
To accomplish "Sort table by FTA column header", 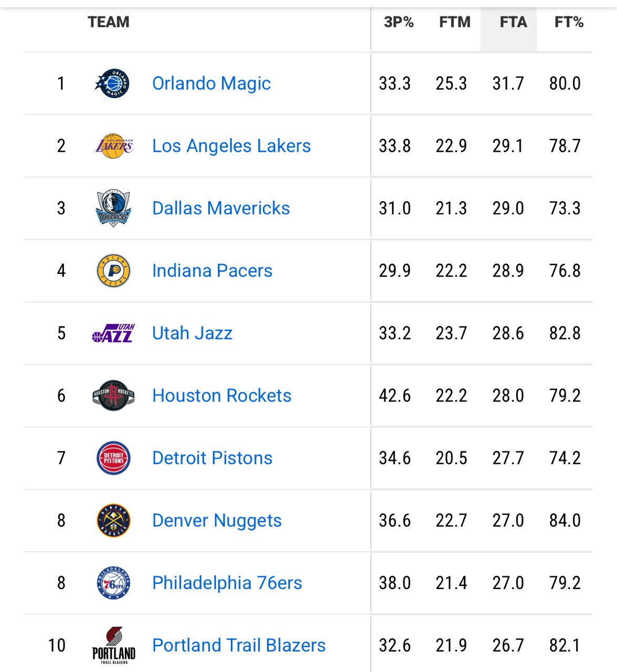I will point(513,22).
